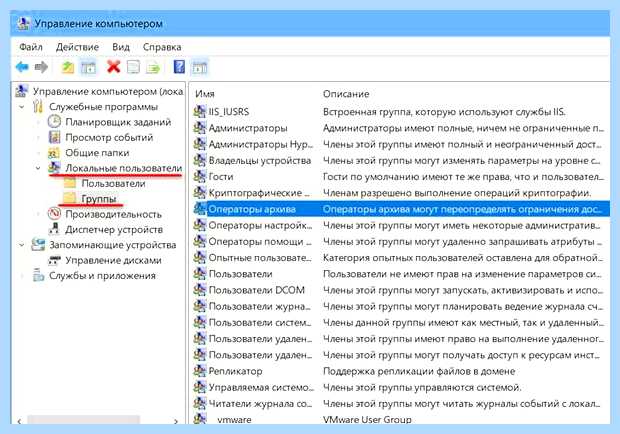Open the Файл menu
This screenshot has height=434, width=620.
tap(31, 47)
